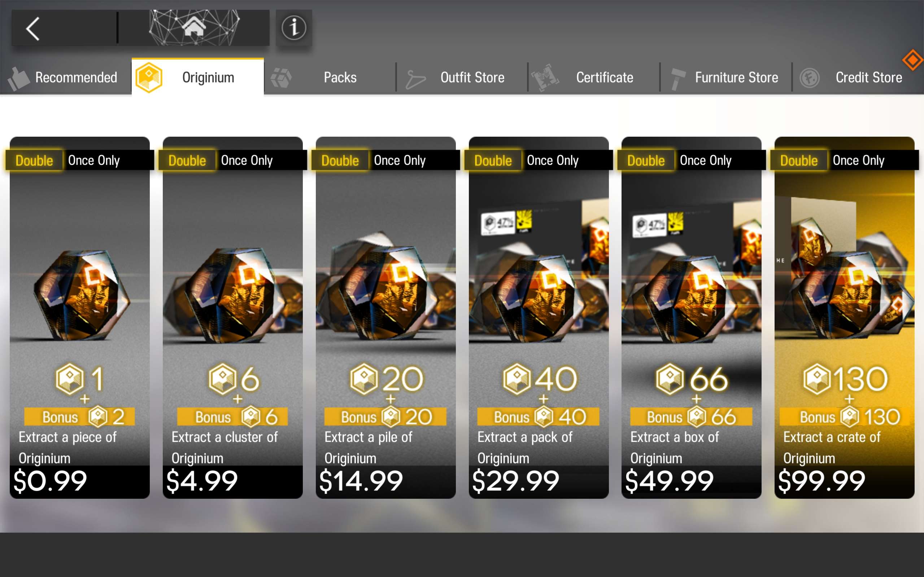Screen dimensions: 924x577
Task: Click the thumbs-up Recommended icon
Action: point(18,79)
